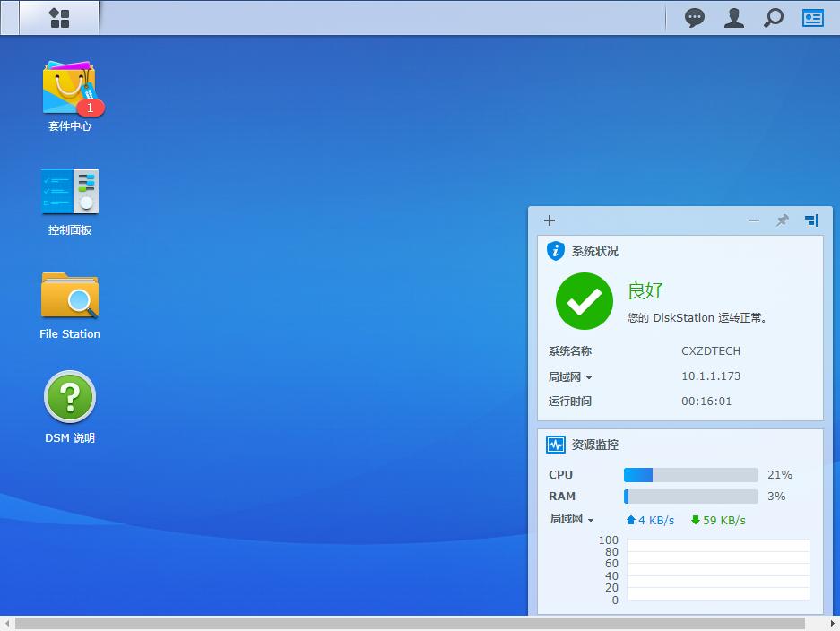Open the 套件中心 Package Center icon

(x=70, y=95)
